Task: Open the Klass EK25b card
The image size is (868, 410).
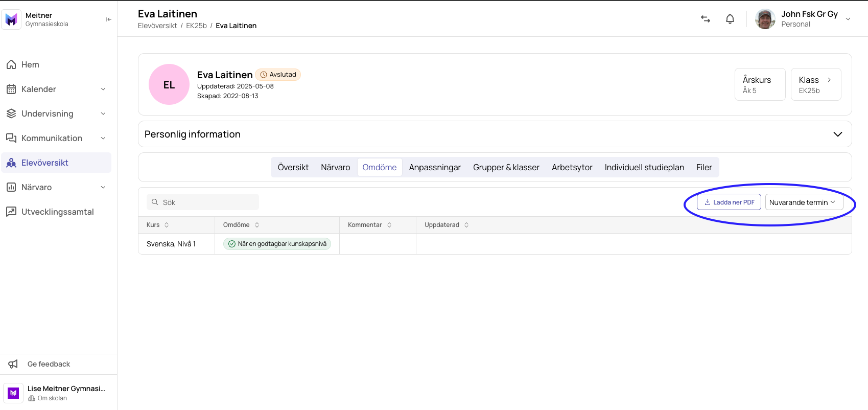Action: [816, 84]
